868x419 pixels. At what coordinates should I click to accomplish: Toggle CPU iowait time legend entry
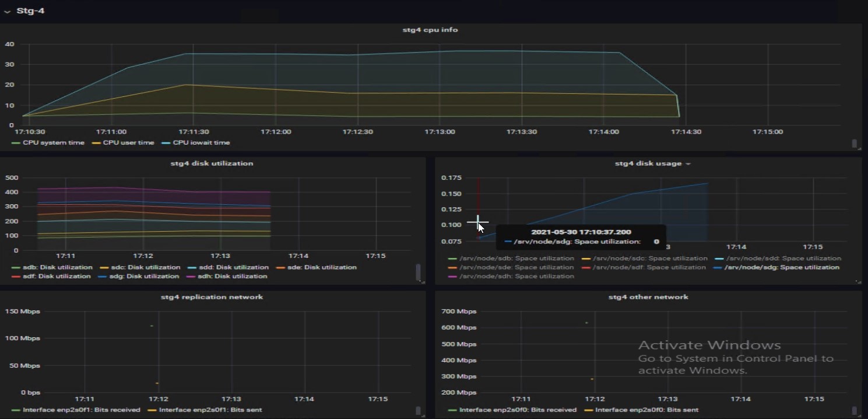click(x=201, y=143)
